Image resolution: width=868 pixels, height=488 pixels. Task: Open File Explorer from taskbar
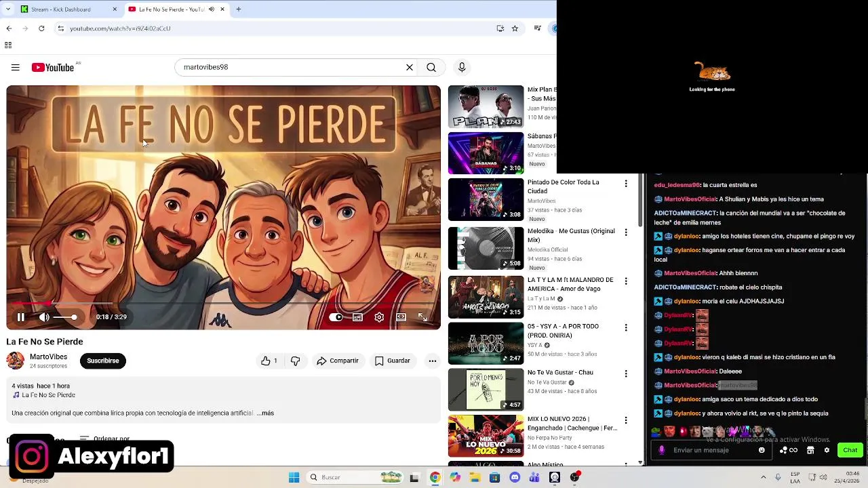(x=475, y=477)
